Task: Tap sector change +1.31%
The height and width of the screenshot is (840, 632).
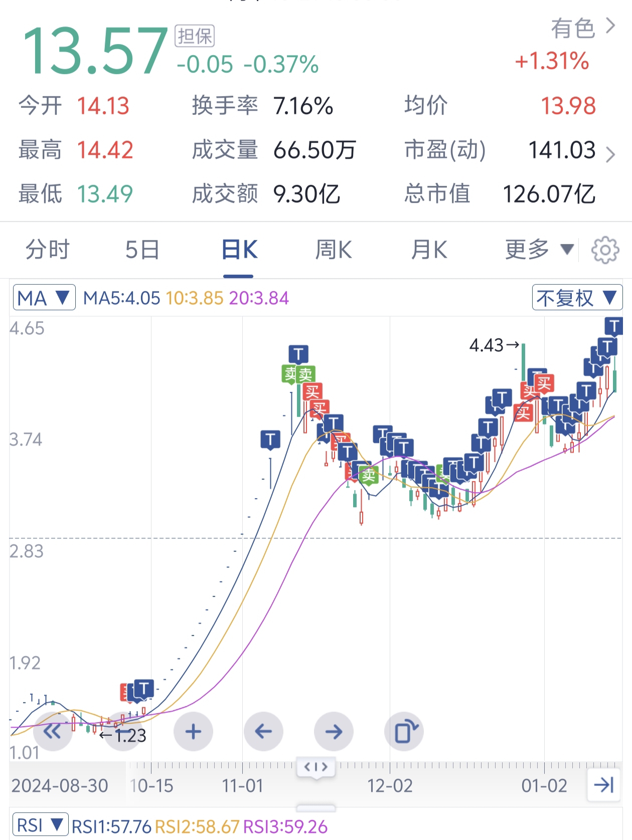Action: pos(552,61)
